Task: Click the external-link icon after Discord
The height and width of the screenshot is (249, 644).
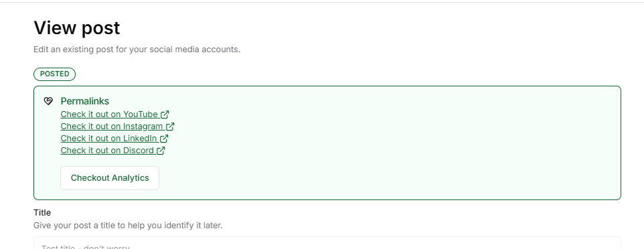Action: point(161,151)
